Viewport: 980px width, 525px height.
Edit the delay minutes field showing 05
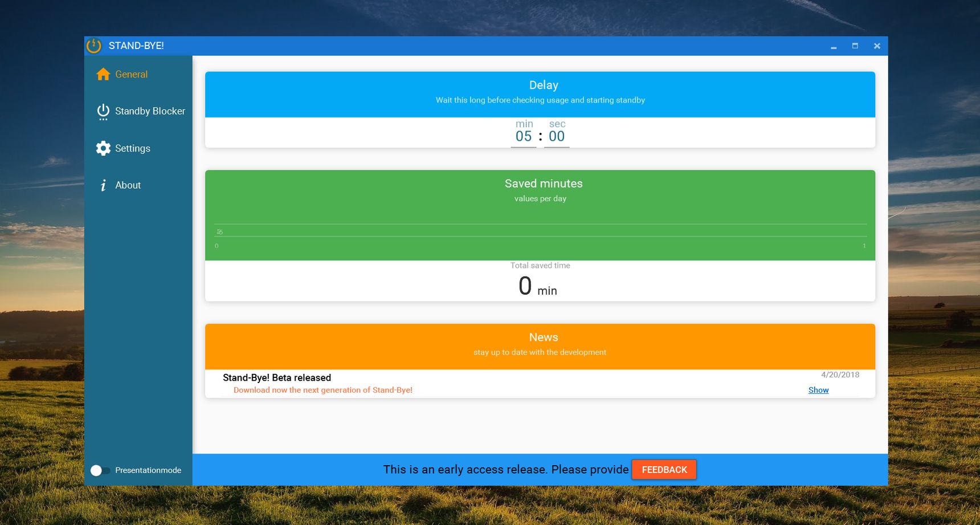[524, 136]
